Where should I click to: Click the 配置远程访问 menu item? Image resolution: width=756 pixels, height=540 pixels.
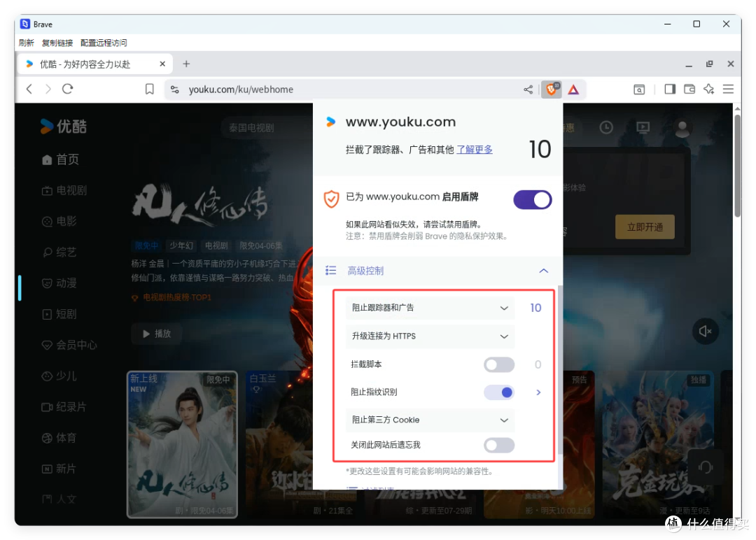104,43
